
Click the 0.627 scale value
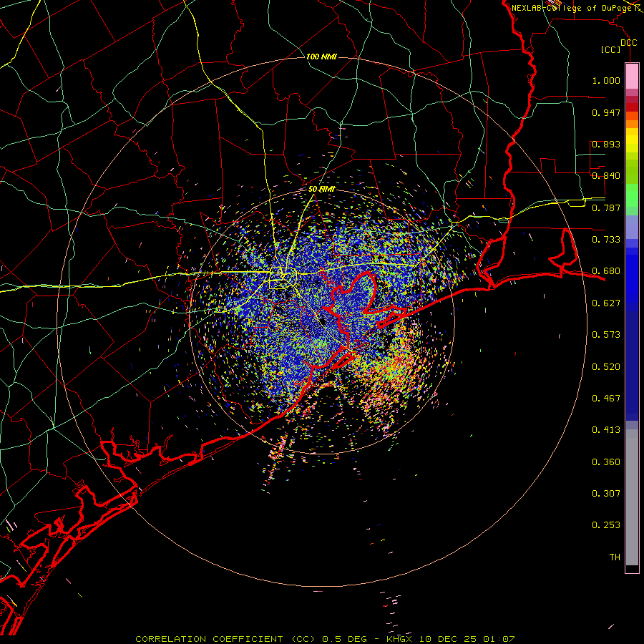click(x=606, y=303)
